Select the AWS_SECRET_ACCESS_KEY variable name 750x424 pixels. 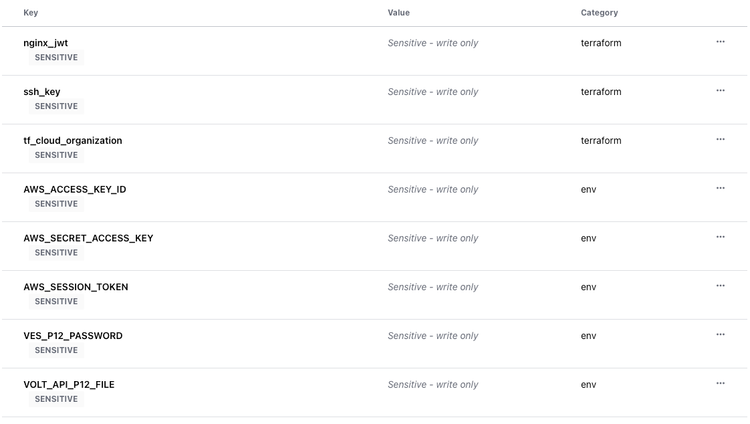tap(88, 238)
